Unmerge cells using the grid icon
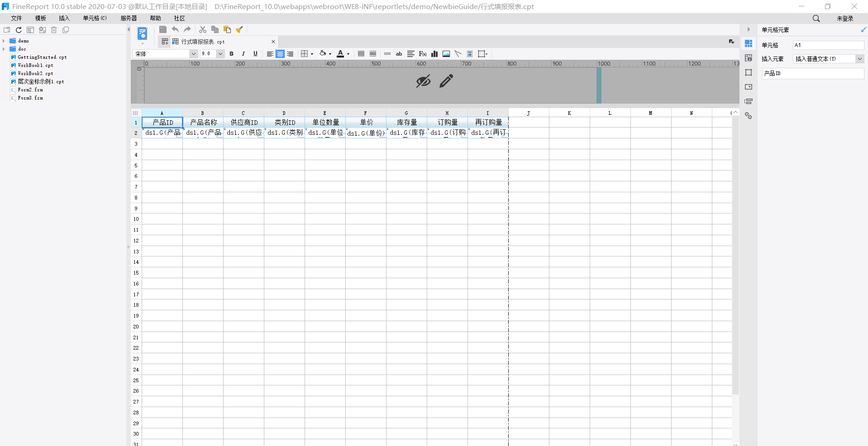 pyautogui.click(x=373, y=54)
